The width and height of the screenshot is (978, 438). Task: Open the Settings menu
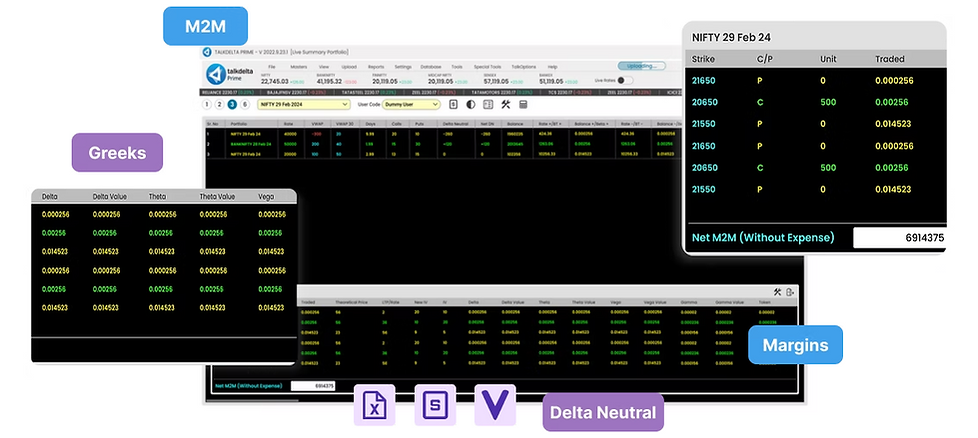coord(403,67)
